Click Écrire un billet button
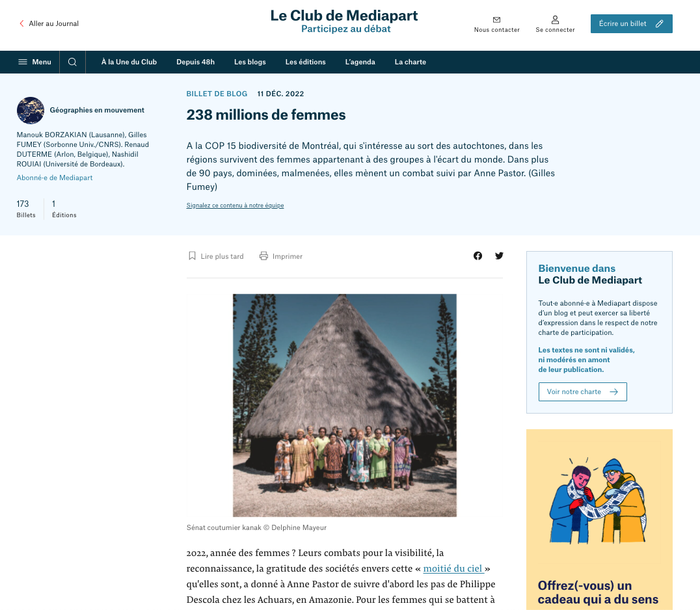 pos(631,23)
